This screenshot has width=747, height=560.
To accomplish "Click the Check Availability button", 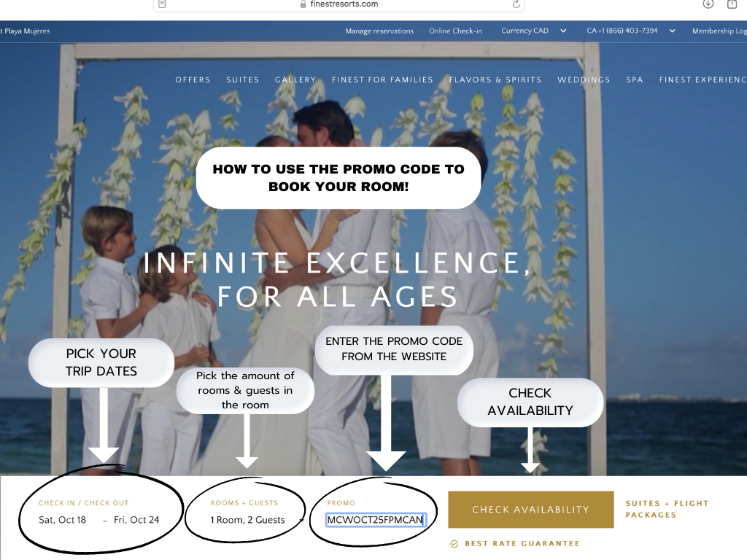I will [531, 510].
